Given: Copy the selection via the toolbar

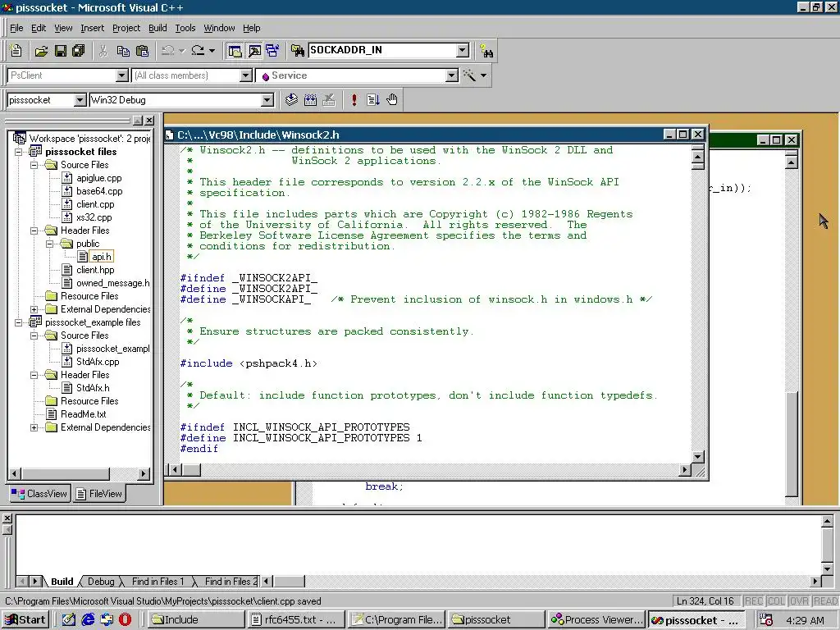Looking at the screenshot, I should pos(123,51).
